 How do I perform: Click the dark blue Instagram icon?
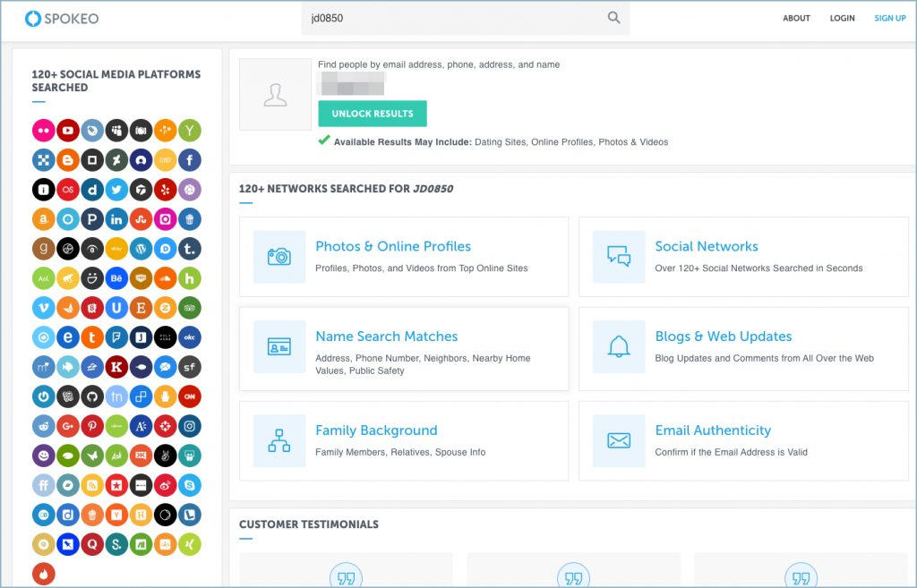190,426
